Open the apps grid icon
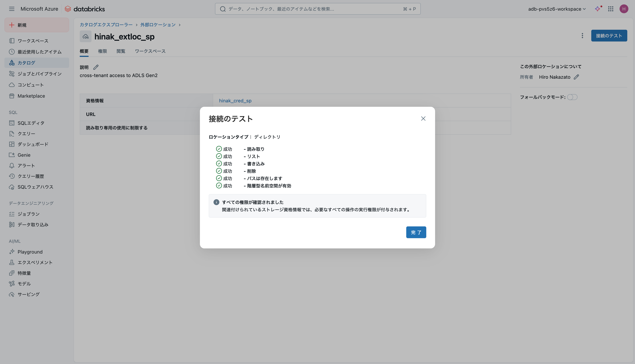The width and height of the screenshot is (635, 364). [611, 9]
